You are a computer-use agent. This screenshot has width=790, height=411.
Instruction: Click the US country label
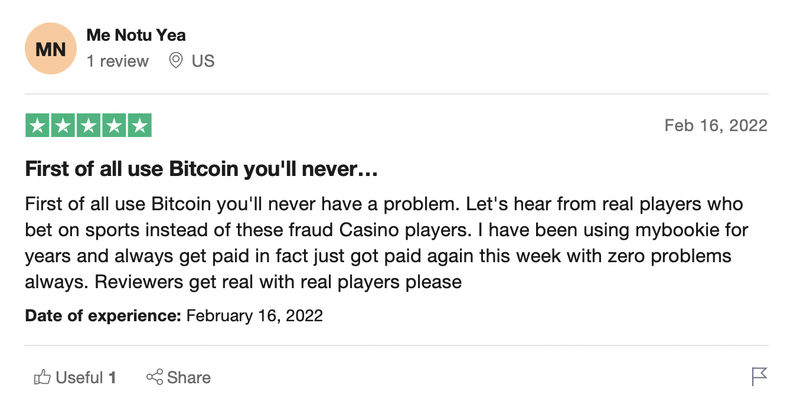point(203,61)
